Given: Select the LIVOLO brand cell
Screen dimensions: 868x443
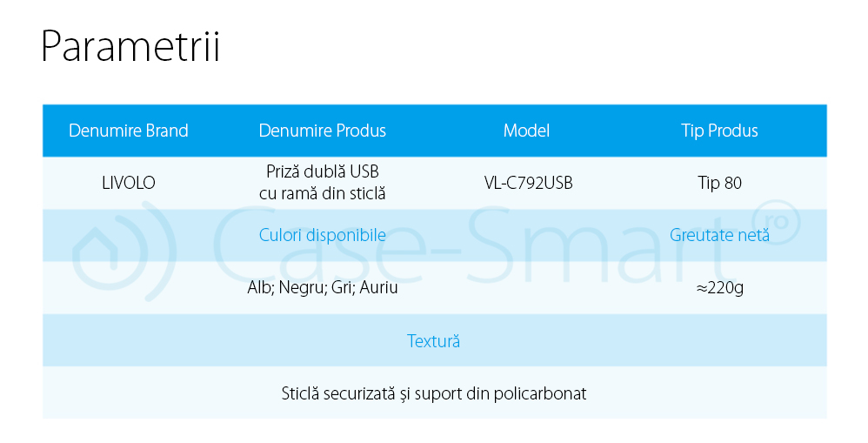Looking at the screenshot, I should coord(129,183).
